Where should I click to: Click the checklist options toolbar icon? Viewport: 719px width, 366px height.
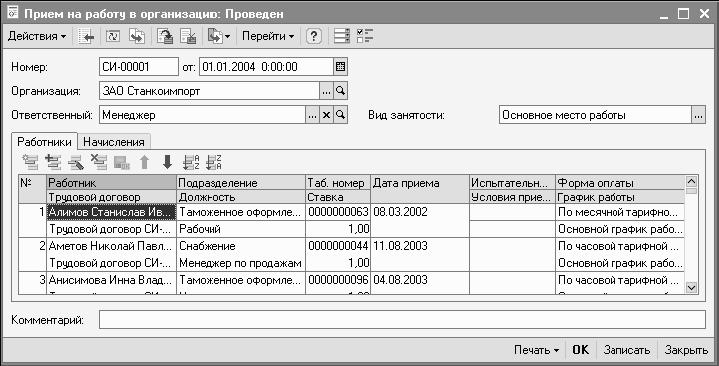[x=365, y=36]
